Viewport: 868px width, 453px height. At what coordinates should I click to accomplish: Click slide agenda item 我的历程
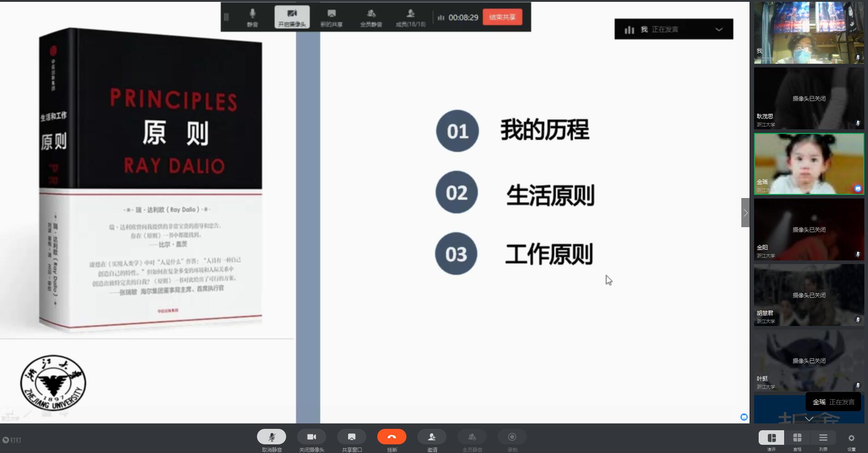545,130
